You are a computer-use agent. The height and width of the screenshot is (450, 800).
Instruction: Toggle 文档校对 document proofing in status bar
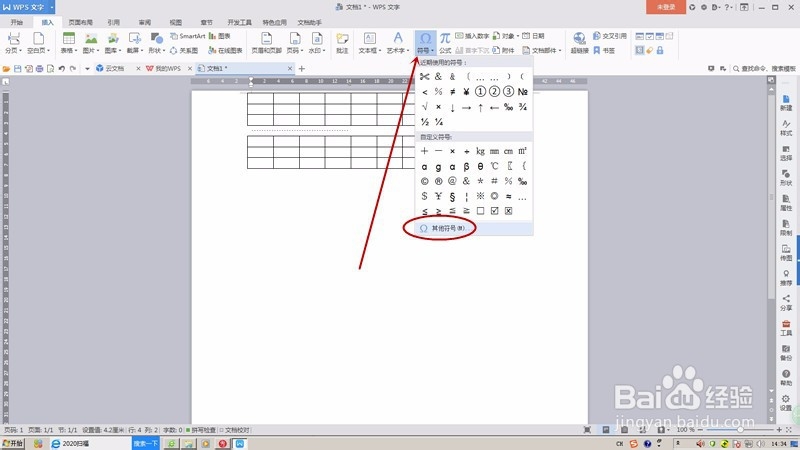click(x=235, y=430)
